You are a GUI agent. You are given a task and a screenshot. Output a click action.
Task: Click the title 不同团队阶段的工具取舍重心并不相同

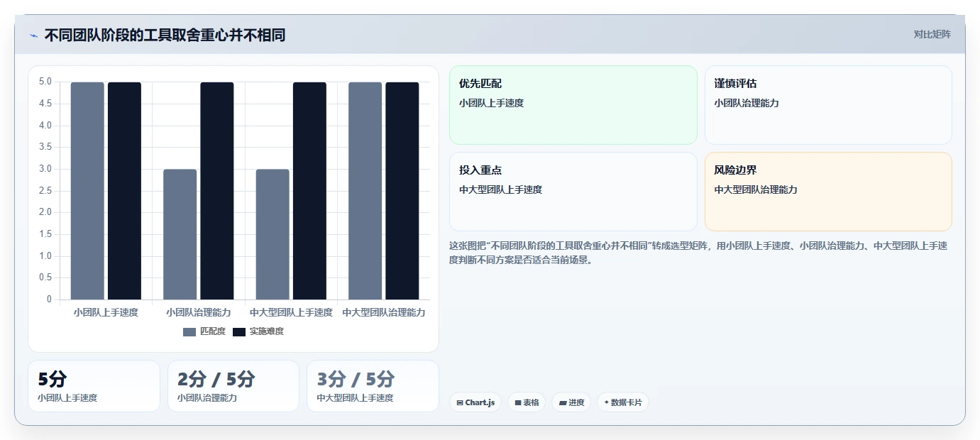pyautogui.click(x=165, y=35)
